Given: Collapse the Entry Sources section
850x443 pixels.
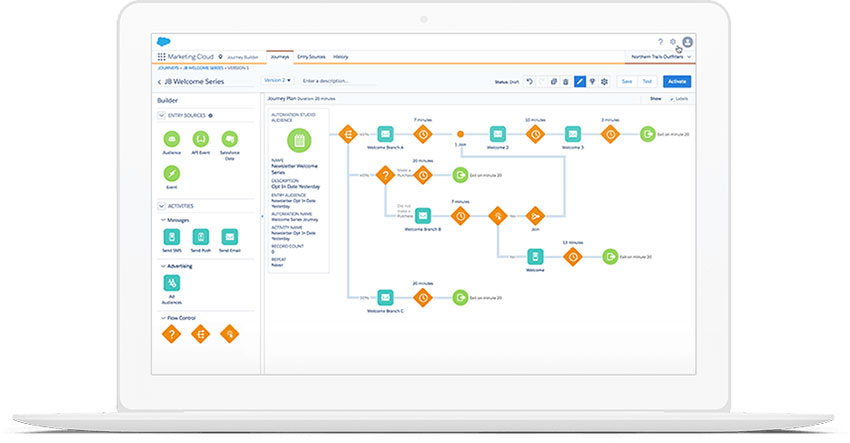Looking at the screenshot, I should click(161, 115).
